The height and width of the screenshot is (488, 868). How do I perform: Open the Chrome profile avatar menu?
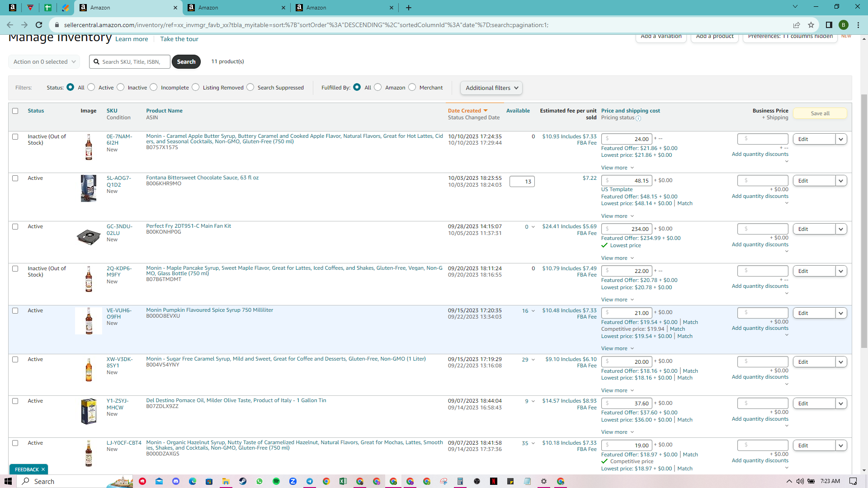point(844,25)
